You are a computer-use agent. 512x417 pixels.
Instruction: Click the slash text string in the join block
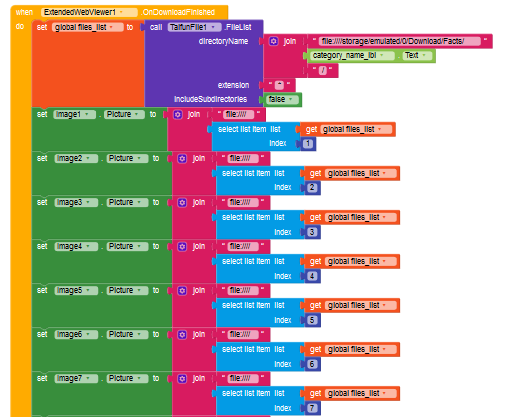point(323,70)
